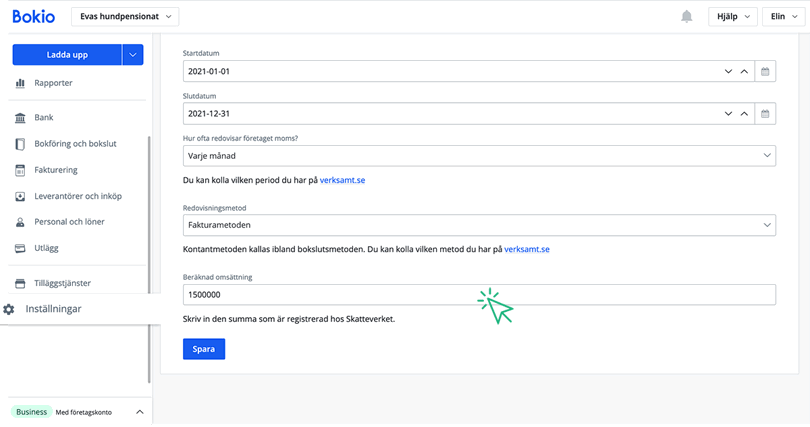Click the notification bell icon

[x=687, y=17]
